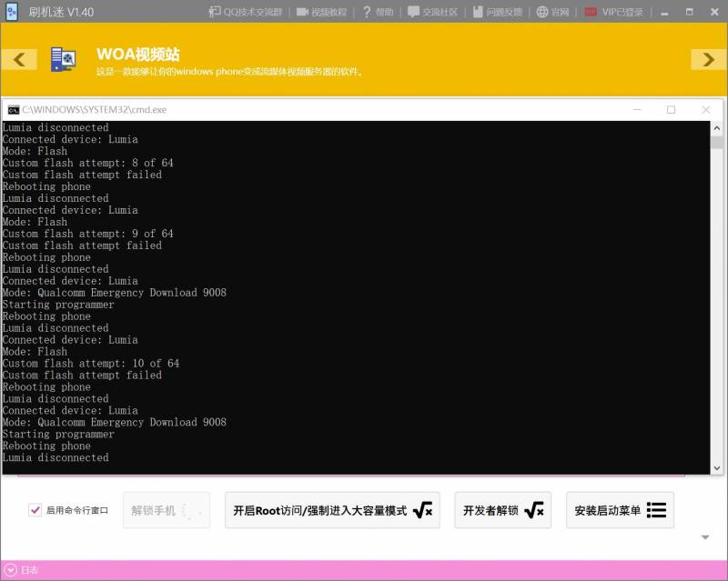Go to previous banner with left arrow
728x581 pixels.
click(19, 59)
